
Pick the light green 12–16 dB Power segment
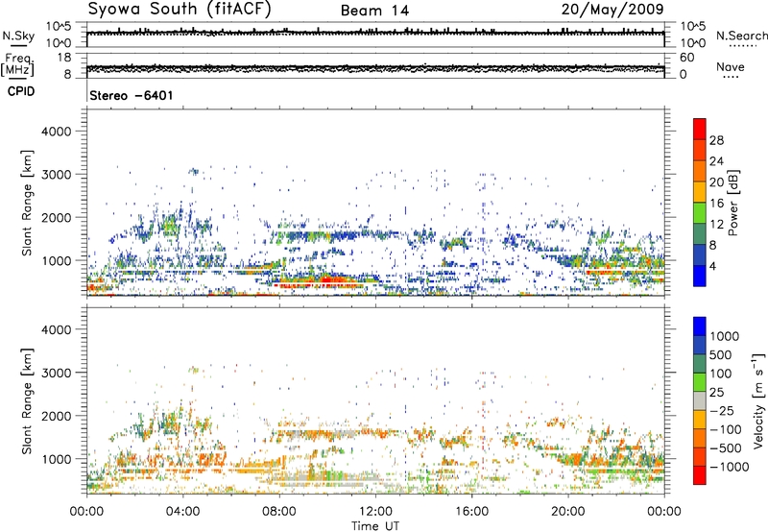[700, 213]
